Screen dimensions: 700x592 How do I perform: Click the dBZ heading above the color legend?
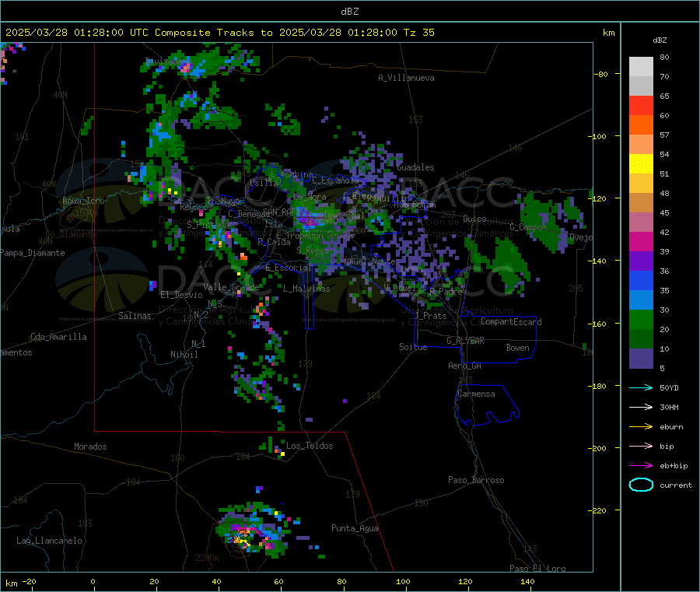coord(660,40)
